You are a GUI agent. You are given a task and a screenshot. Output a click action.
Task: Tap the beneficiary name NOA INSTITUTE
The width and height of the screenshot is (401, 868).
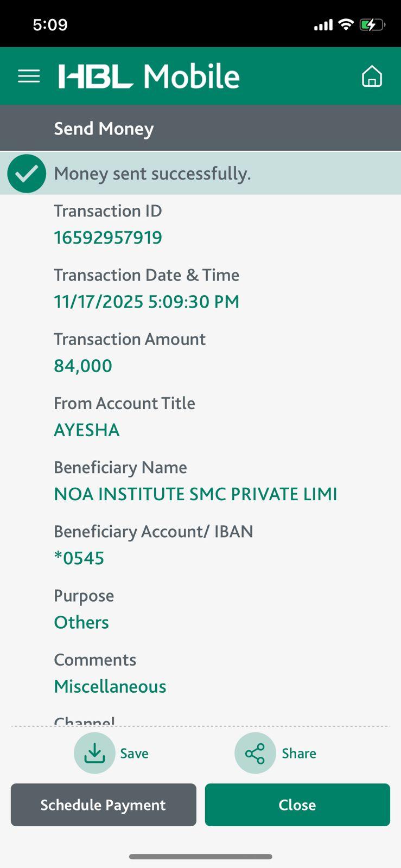click(x=195, y=494)
